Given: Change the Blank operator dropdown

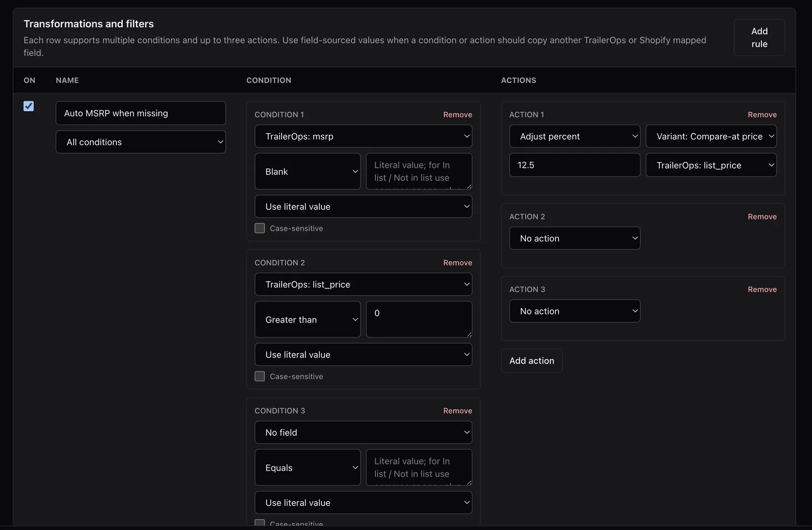Looking at the screenshot, I should (x=308, y=171).
